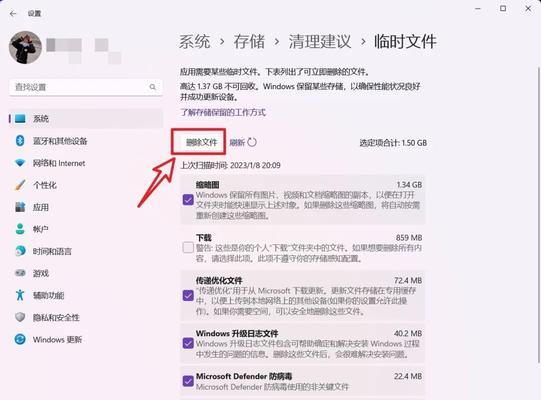541x400 pixels.
Task: Uncheck the 传递优化文件 checkbox
Action: [x=188, y=295]
